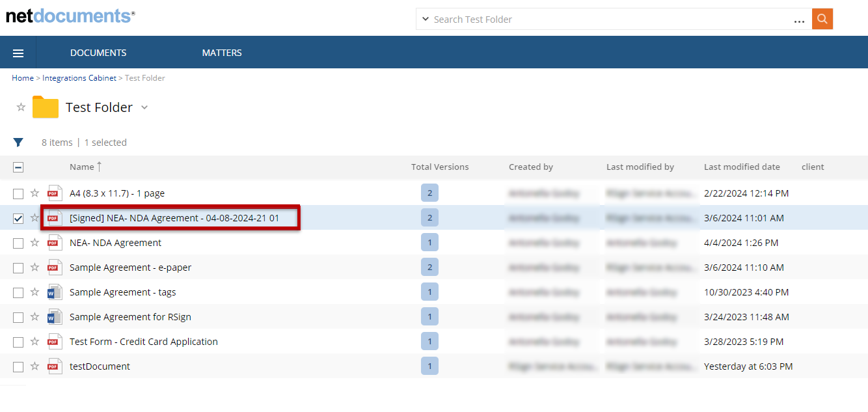Open search options ellipsis icon

(800, 21)
